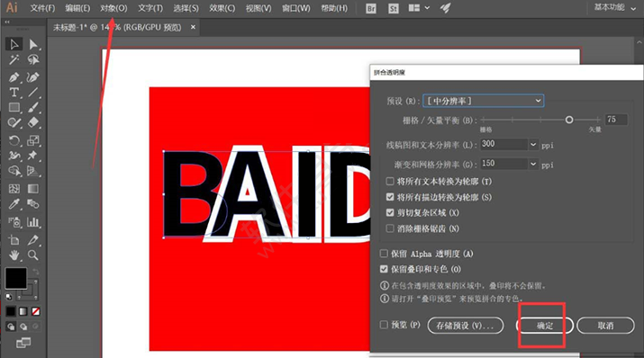Screen dimensions: 644x358
Task: Select the Perspective Grid tool
Action: pos(33,171)
